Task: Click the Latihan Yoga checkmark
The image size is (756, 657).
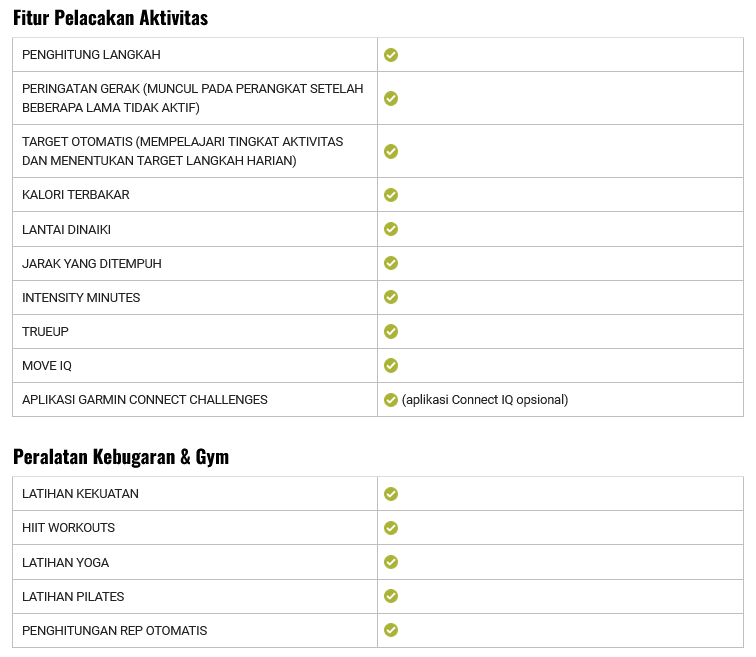Action: [391, 562]
